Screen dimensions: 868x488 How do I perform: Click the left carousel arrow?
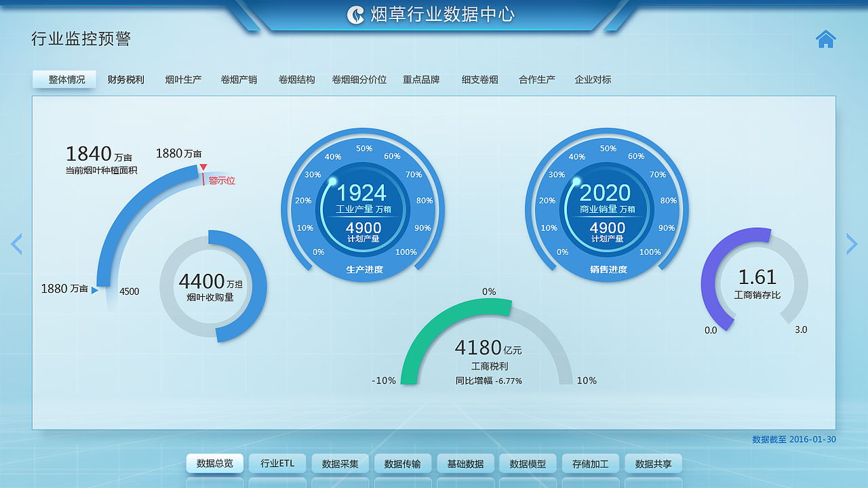[x=16, y=244]
